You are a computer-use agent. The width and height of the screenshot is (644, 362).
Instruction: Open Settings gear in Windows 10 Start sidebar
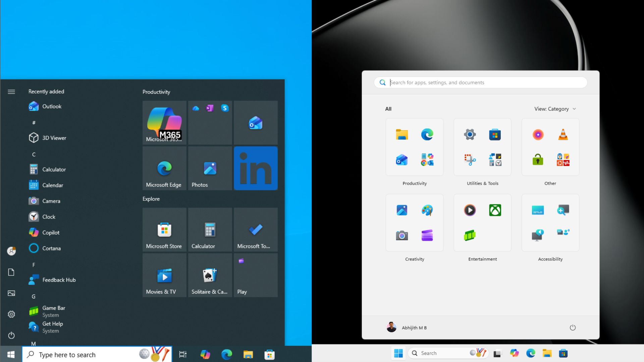(11, 314)
